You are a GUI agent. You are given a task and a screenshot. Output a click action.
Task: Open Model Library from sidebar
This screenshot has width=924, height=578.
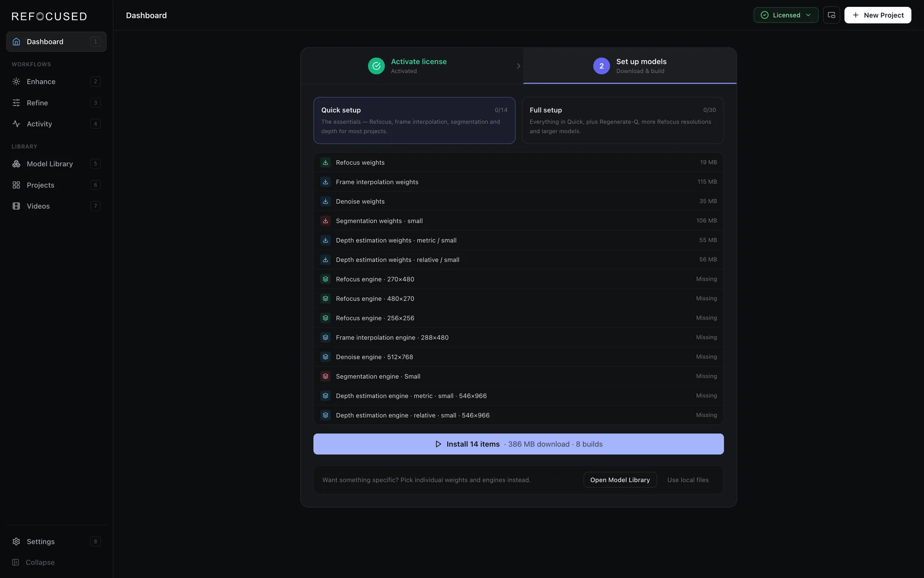[x=56, y=164]
